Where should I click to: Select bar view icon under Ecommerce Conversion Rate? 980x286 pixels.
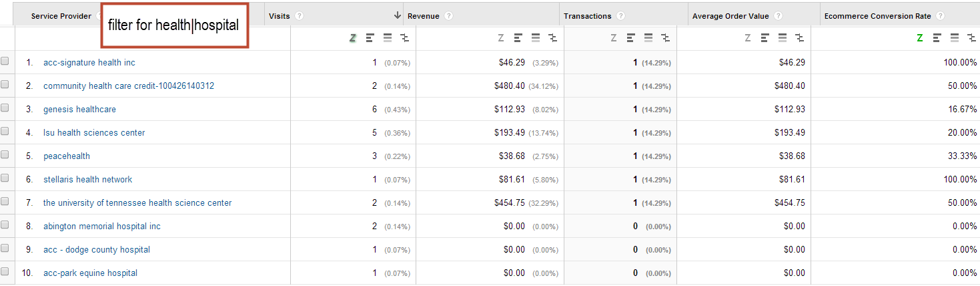(937, 38)
